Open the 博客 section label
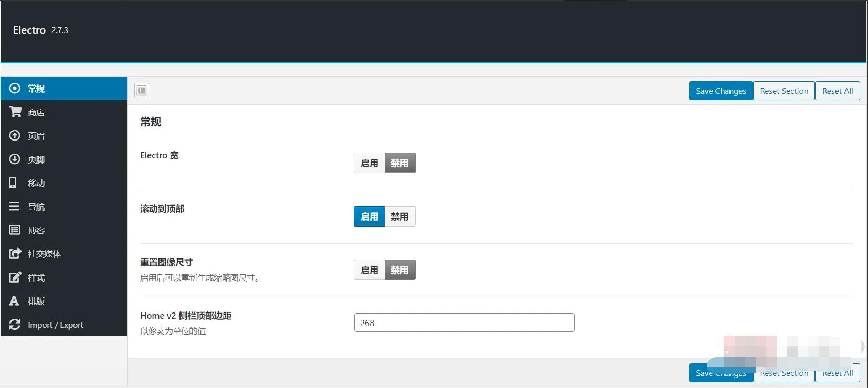 pyautogui.click(x=36, y=230)
